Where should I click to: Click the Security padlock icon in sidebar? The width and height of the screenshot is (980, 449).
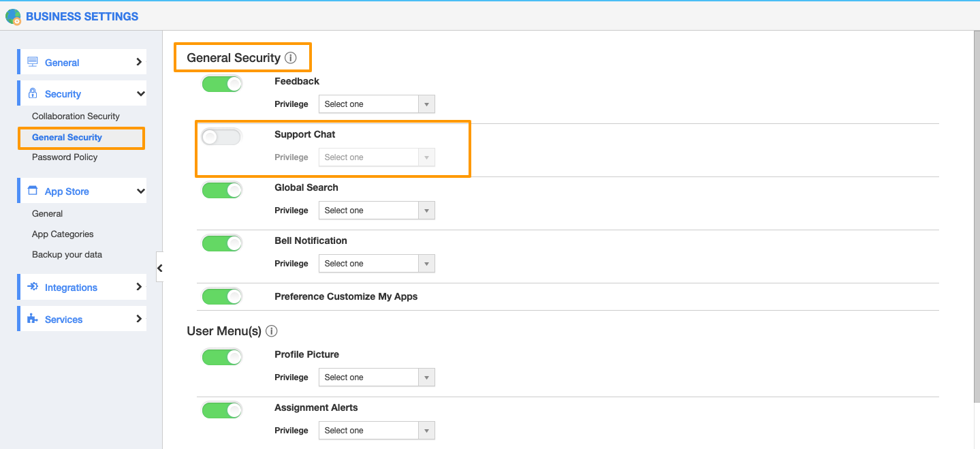point(33,93)
